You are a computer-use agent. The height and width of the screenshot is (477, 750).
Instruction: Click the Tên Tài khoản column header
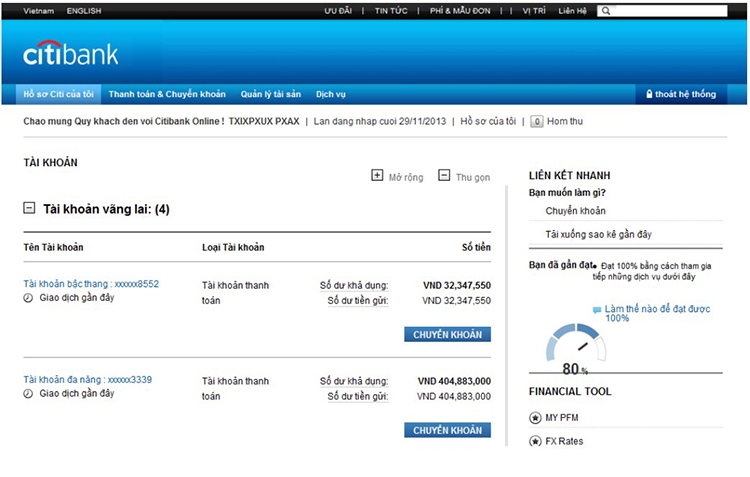pos(54,247)
